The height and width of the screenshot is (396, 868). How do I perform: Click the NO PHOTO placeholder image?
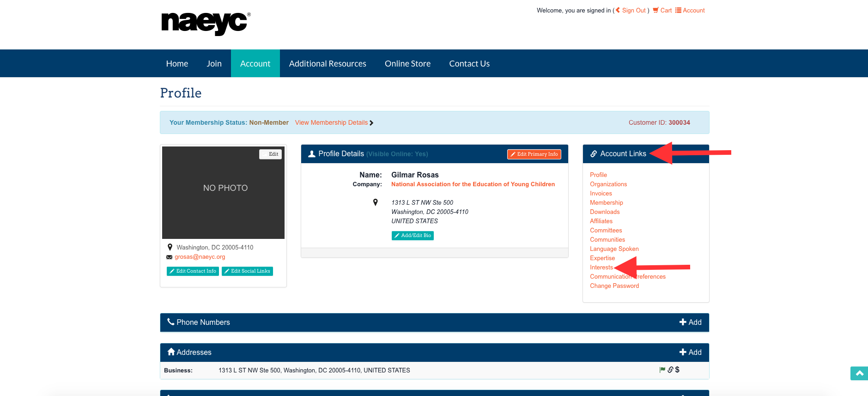coord(223,193)
